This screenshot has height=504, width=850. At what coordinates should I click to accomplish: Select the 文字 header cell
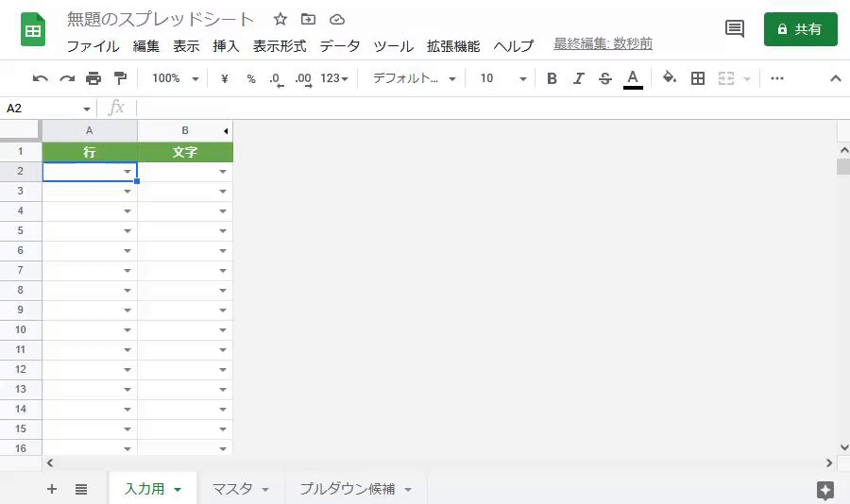point(185,152)
